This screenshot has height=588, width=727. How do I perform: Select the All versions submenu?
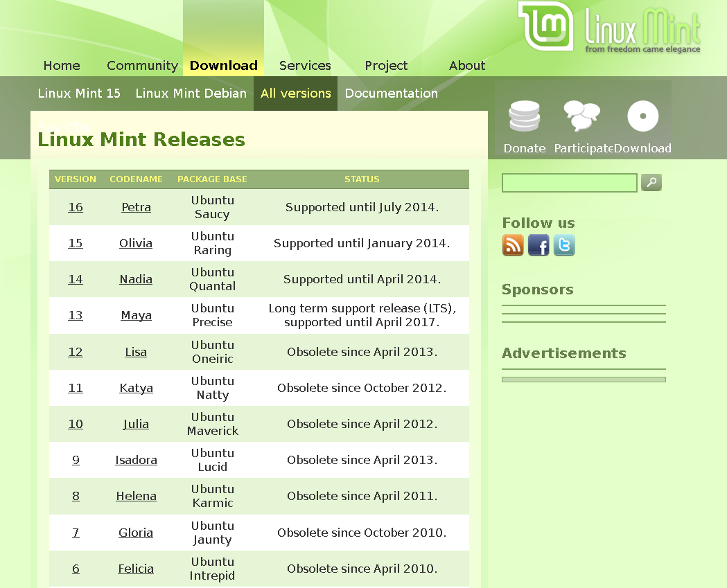tap(295, 93)
